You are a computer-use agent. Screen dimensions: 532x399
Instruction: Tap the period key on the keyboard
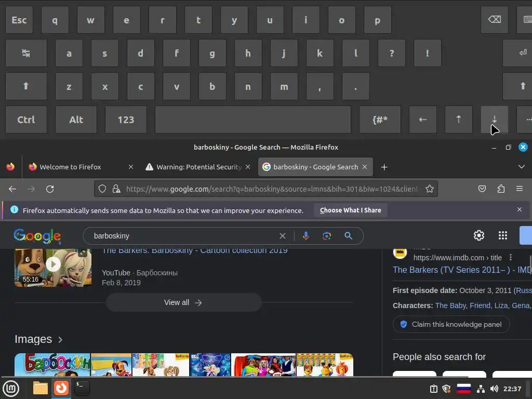pos(355,86)
